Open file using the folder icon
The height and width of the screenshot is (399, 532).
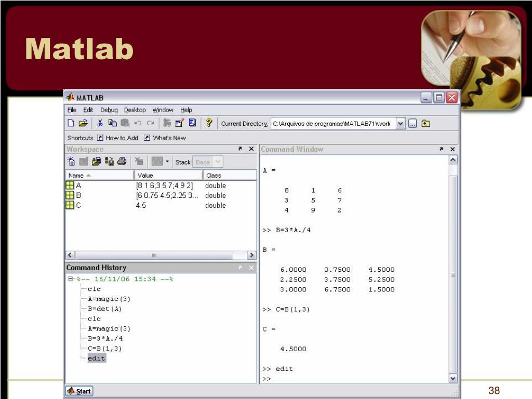click(x=83, y=123)
